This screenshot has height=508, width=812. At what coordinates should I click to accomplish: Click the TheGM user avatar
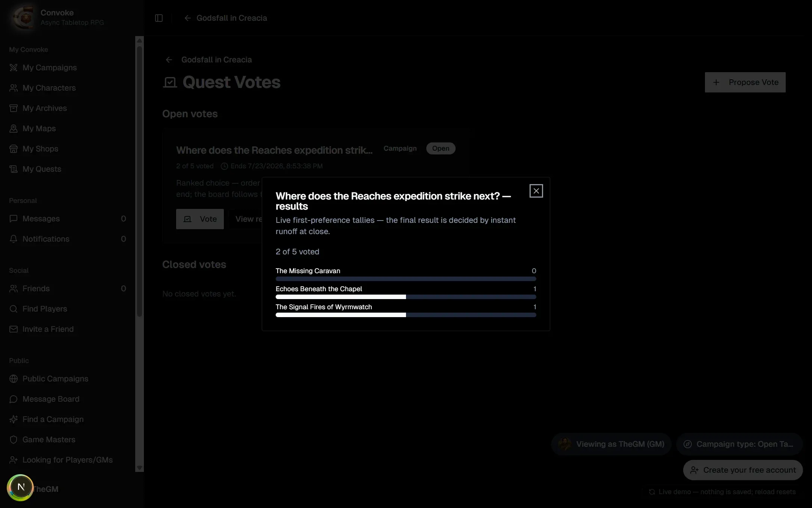pos(20,487)
